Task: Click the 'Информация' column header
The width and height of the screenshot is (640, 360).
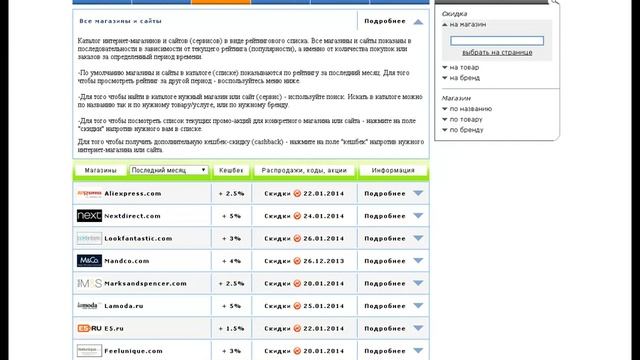Action: (x=393, y=170)
